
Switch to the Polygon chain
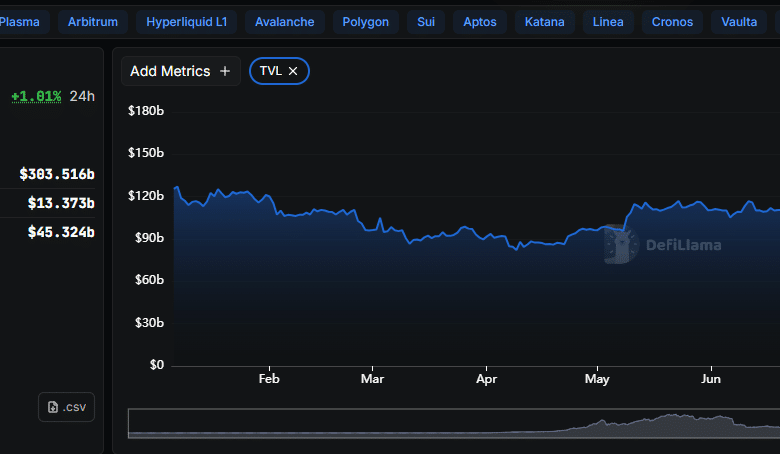point(365,21)
